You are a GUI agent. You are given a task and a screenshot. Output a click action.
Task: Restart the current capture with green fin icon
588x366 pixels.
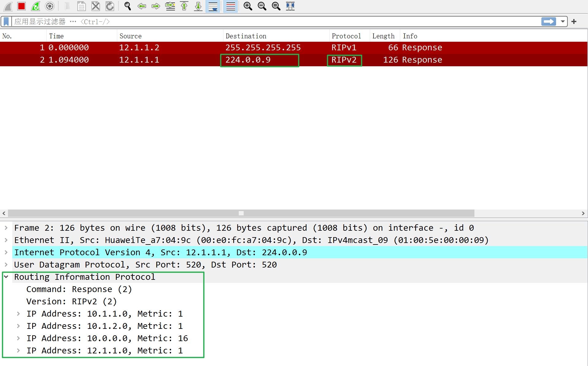point(36,6)
